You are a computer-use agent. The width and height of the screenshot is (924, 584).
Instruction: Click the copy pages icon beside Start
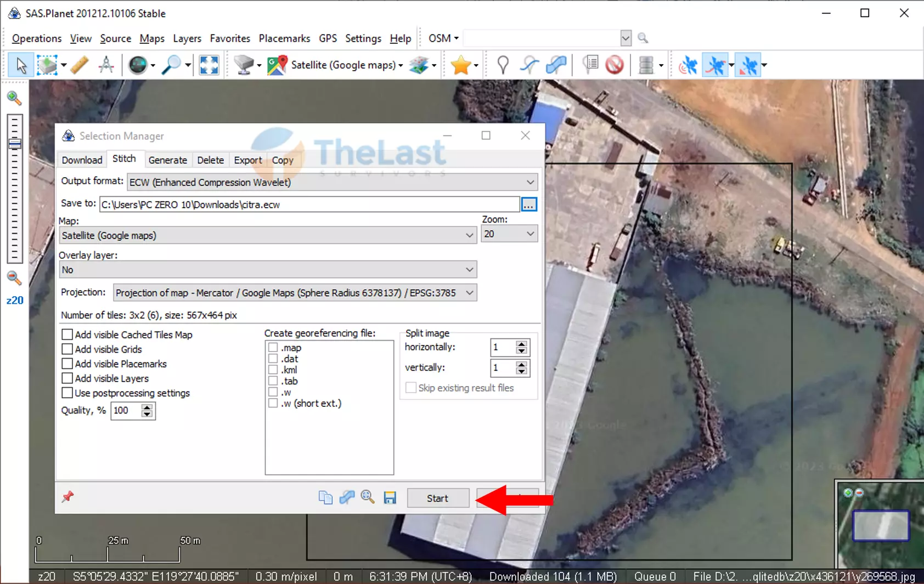coord(325,497)
